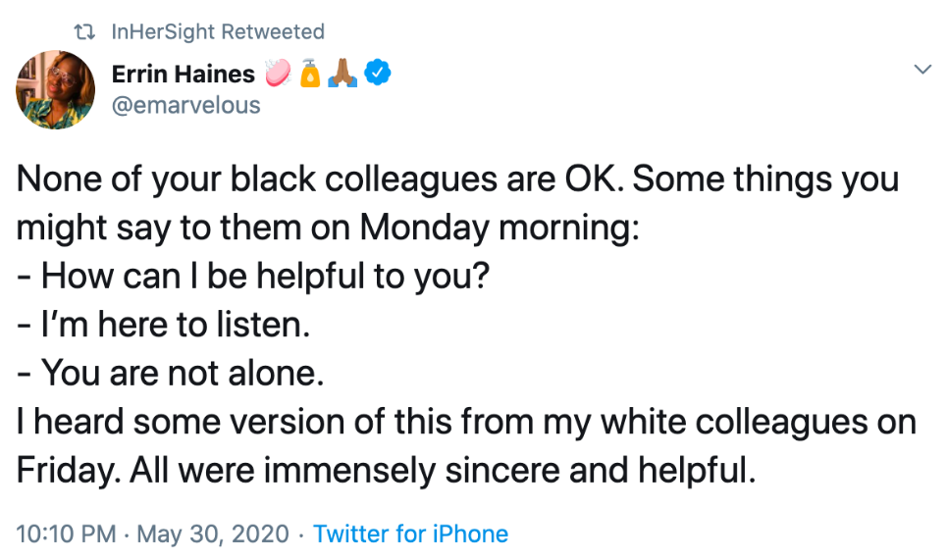This screenshot has width=947, height=560.
Task: Click the 'might say to them on Monday morning' line
Action: pyautogui.click(x=328, y=229)
